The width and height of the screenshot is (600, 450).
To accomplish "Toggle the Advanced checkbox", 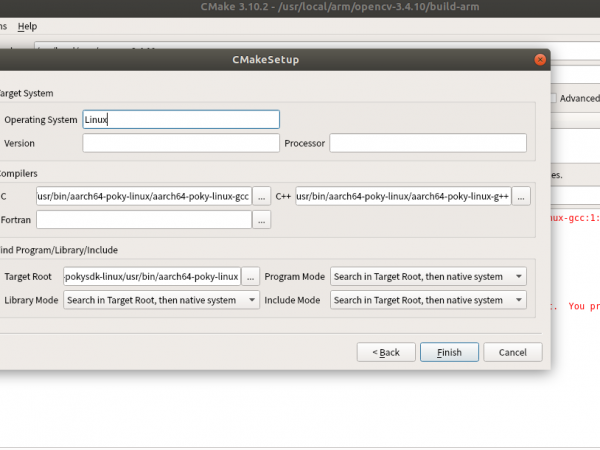I will 554,98.
